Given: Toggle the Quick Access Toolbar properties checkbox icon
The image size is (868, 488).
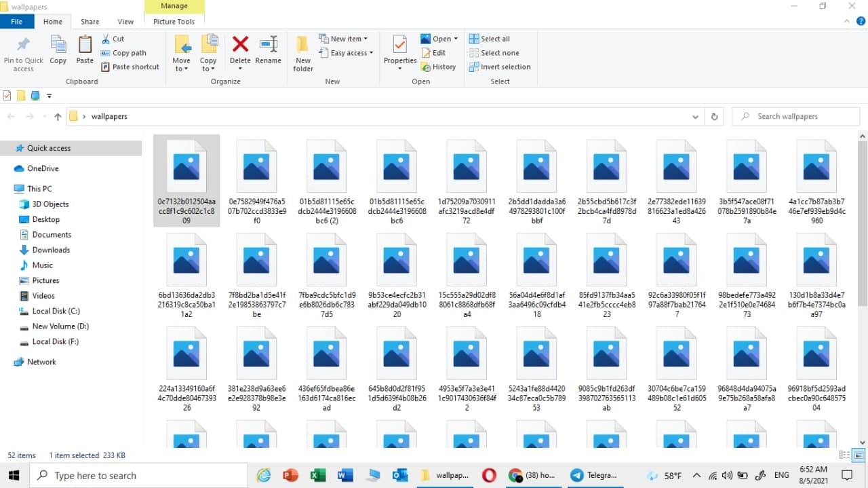Looking at the screenshot, I should coord(7,96).
